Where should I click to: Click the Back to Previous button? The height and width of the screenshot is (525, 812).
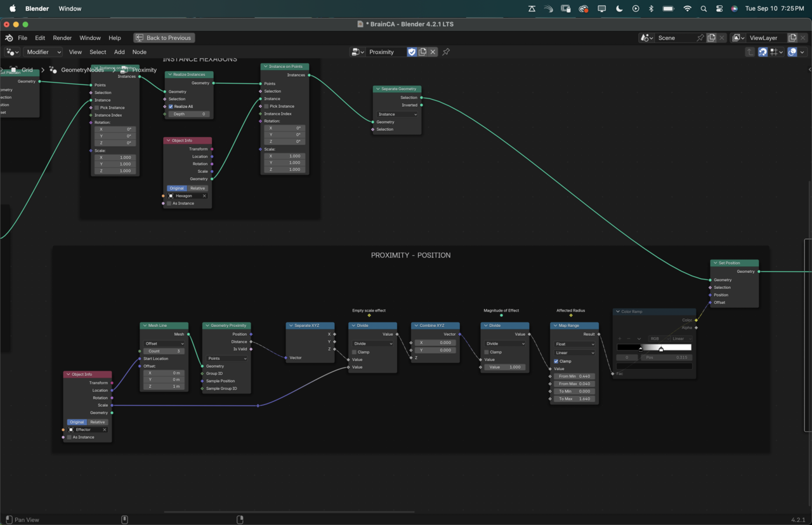[x=164, y=38]
